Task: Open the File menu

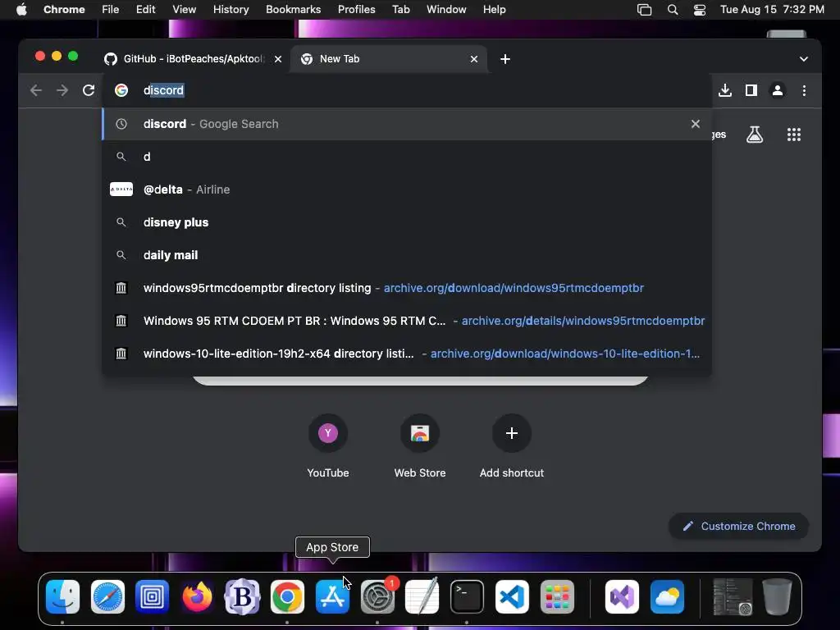Action: (111, 10)
